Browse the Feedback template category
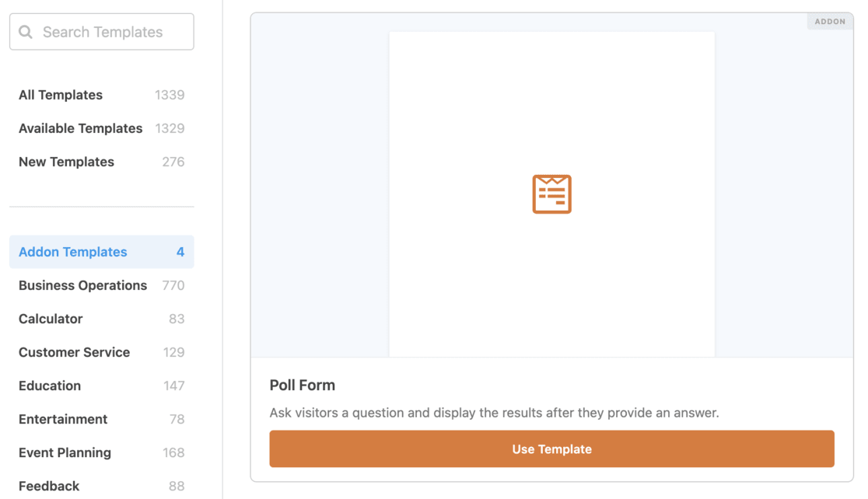This screenshot has height=499, width=868. coord(49,486)
